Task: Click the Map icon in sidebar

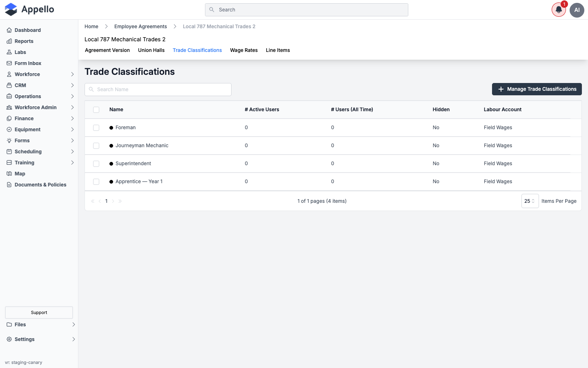Action: coord(9,174)
